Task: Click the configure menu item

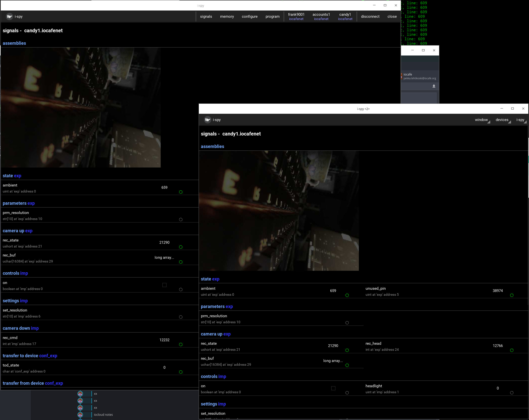Action: (x=250, y=16)
